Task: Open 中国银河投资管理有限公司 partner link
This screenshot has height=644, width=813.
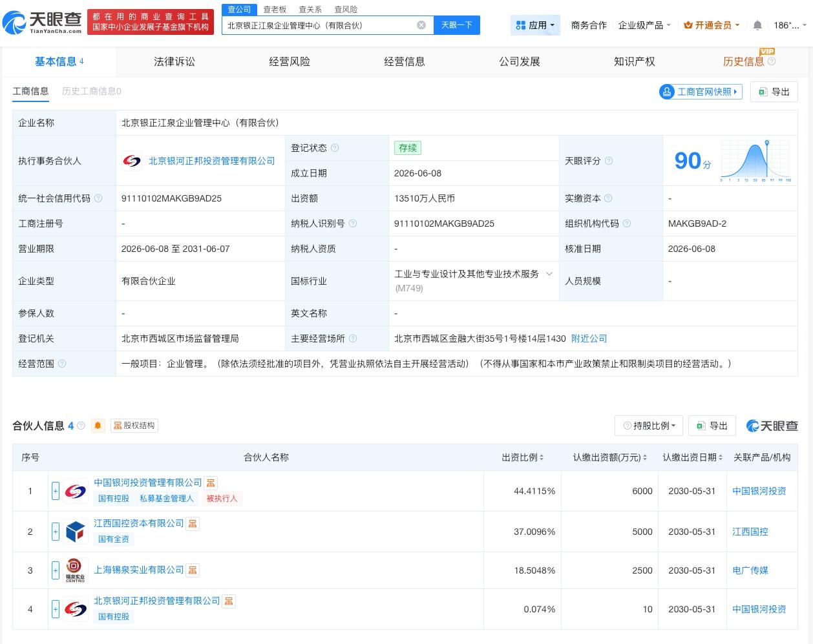Action: point(148,483)
